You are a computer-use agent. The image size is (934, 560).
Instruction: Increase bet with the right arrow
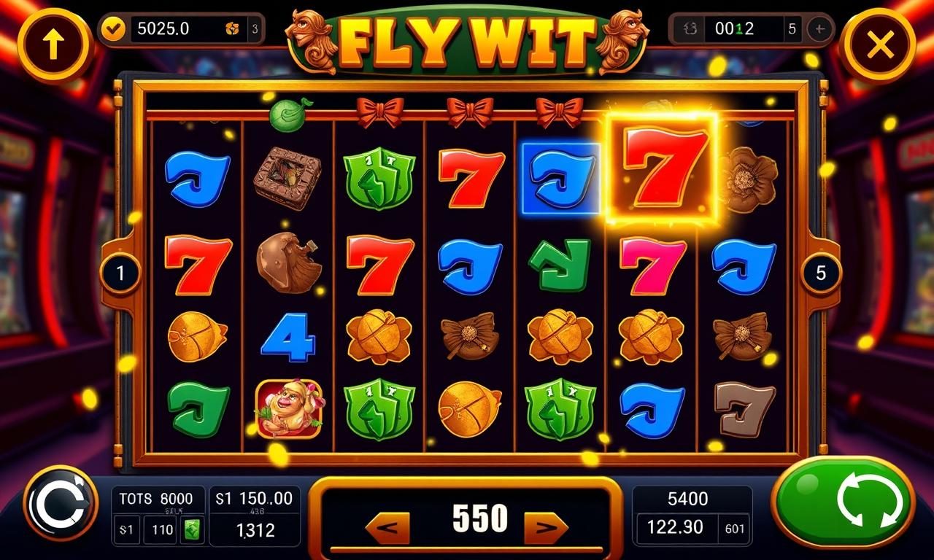(x=547, y=526)
